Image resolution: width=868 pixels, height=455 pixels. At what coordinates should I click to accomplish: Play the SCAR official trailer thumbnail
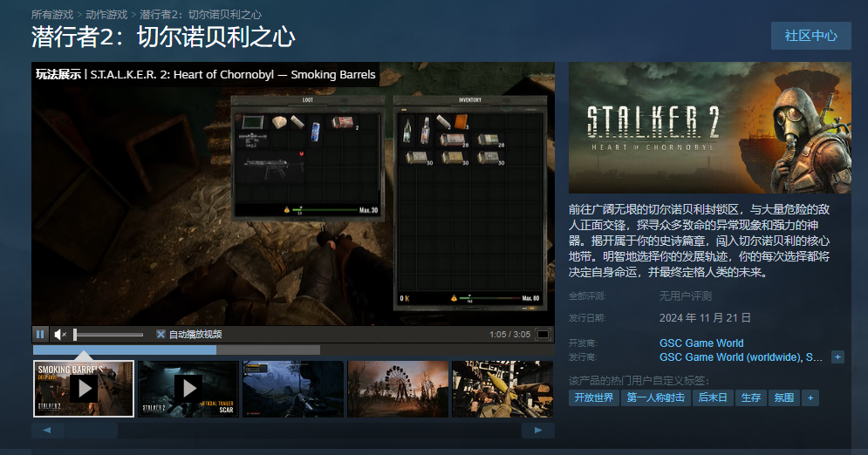[188, 389]
